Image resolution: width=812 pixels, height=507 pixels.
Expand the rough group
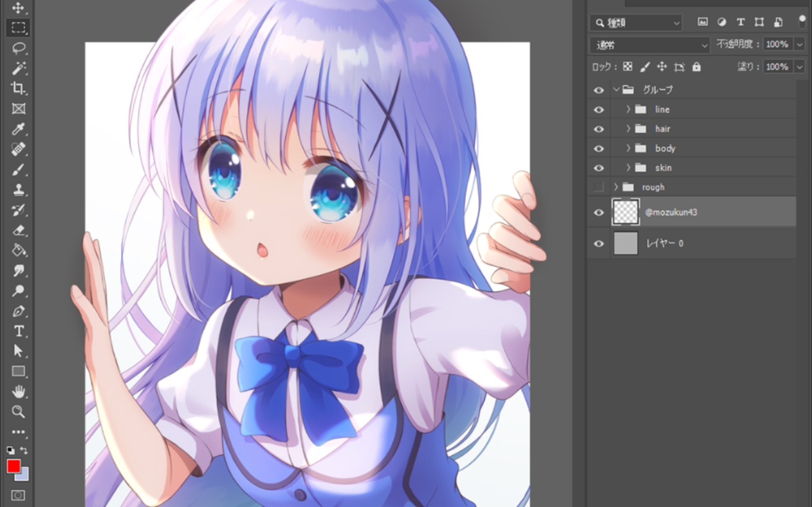pos(616,187)
